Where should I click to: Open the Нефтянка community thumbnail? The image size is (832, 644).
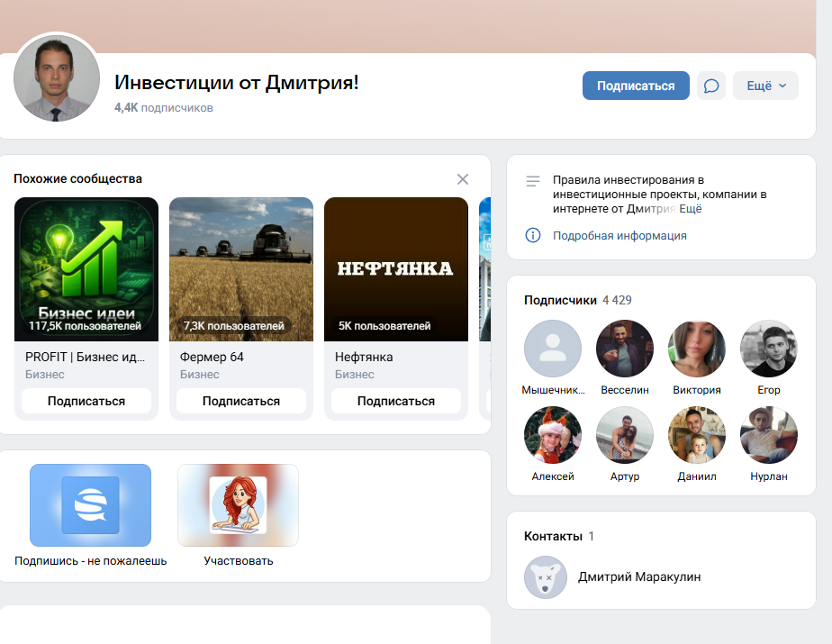[396, 268]
